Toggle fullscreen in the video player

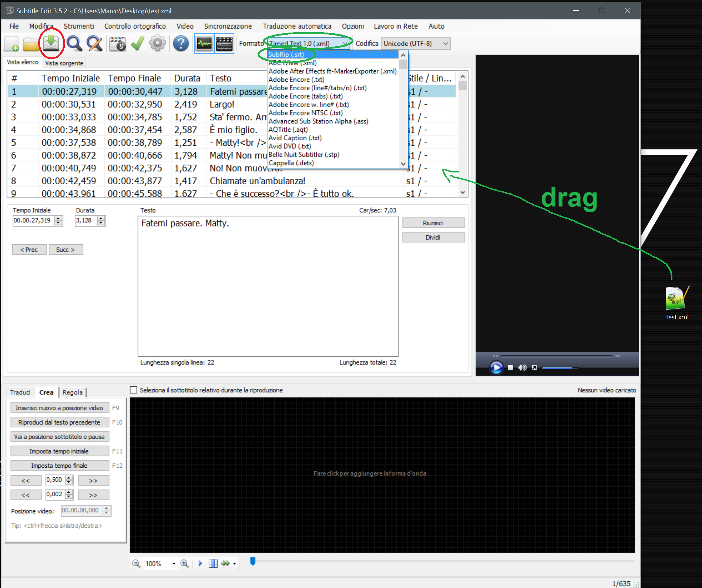point(534,367)
